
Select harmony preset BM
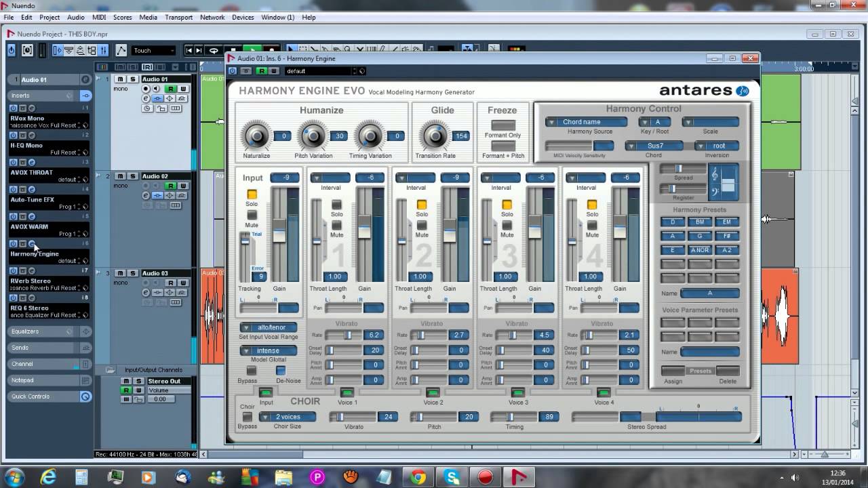[x=700, y=222]
